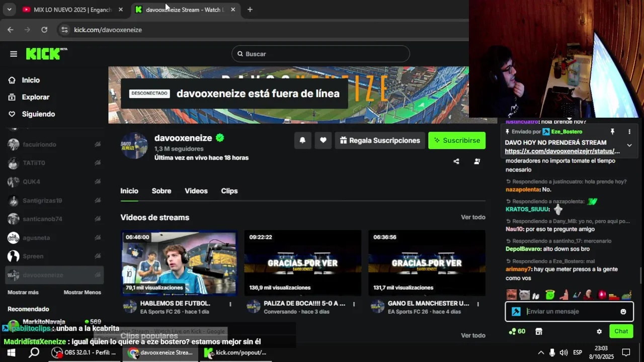The height and width of the screenshot is (362, 644).
Task: Open Explorar in the sidebar
Action: (x=35, y=97)
